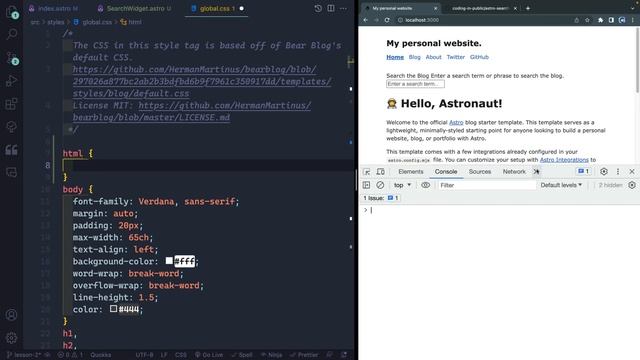Screen dimensions: 640x360
Task: Open the browser side panel icon
Action: click(611, 20)
